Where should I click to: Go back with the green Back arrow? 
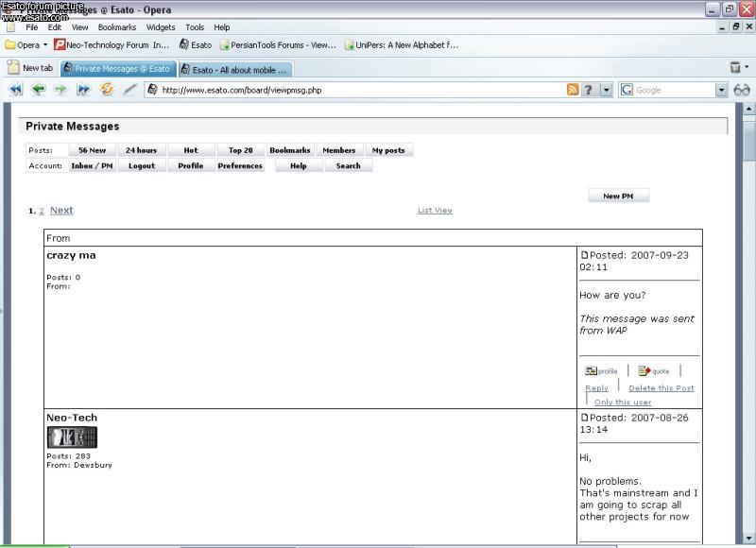pos(38,89)
